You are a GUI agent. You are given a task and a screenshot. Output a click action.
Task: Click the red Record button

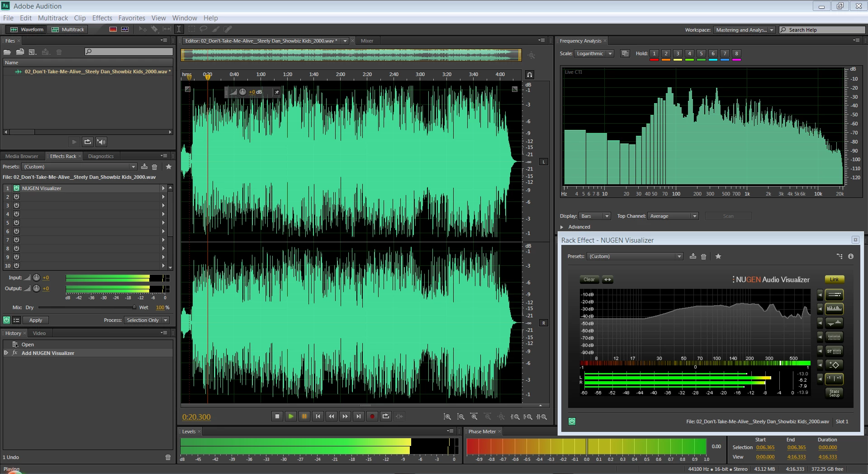(372, 417)
